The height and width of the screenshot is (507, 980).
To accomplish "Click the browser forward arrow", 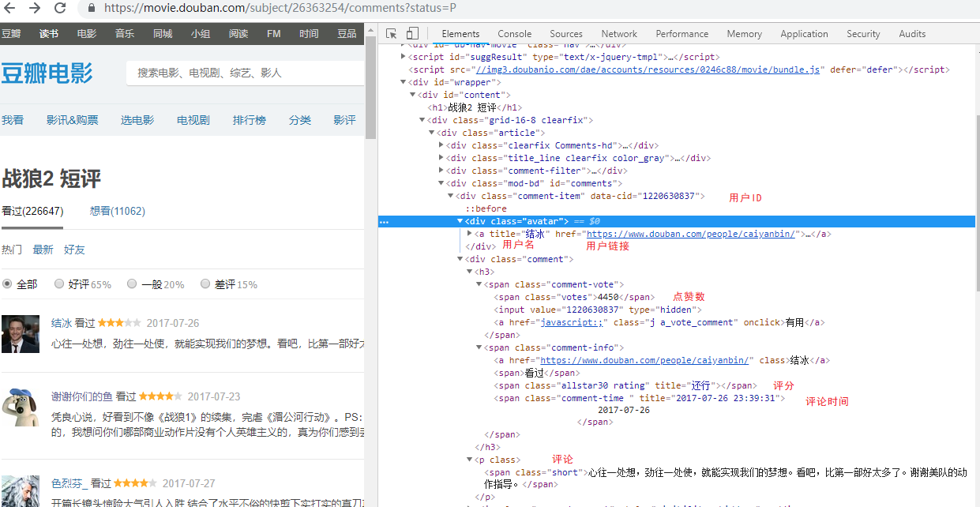I will point(35,8).
